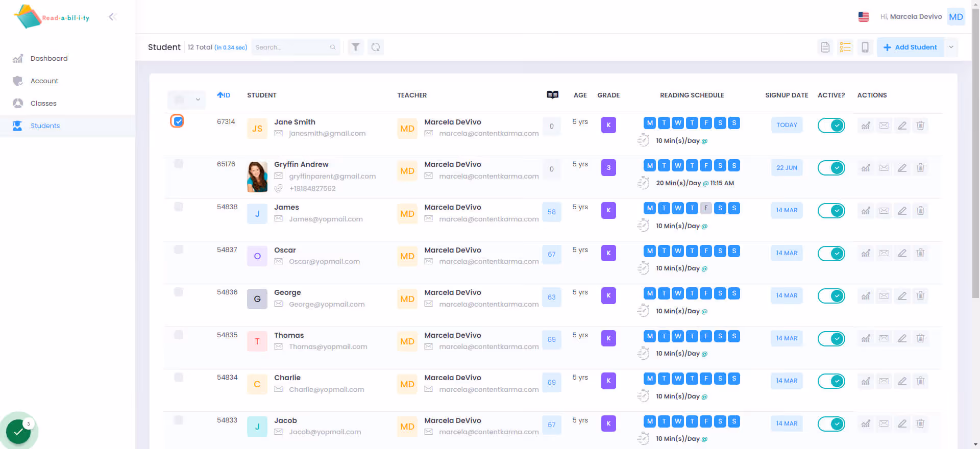Click the janesmith@gmail.com email link
The height and width of the screenshot is (449, 980).
pyautogui.click(x=327, y=133)
